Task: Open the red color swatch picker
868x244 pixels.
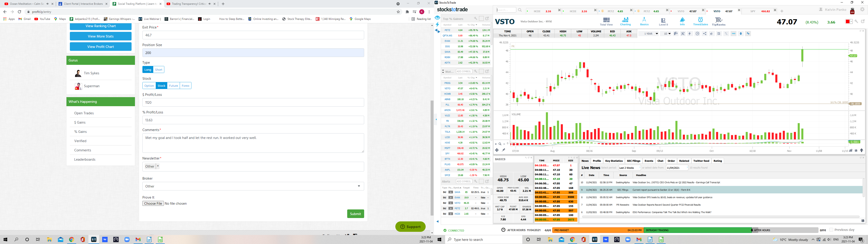Action: pos(848,21)
